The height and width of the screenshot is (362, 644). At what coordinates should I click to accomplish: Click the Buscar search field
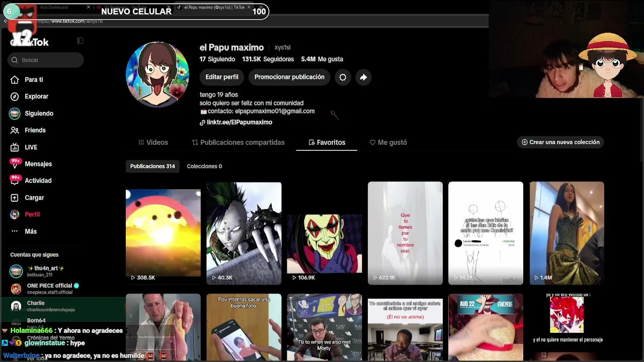(x=46, y=60)
